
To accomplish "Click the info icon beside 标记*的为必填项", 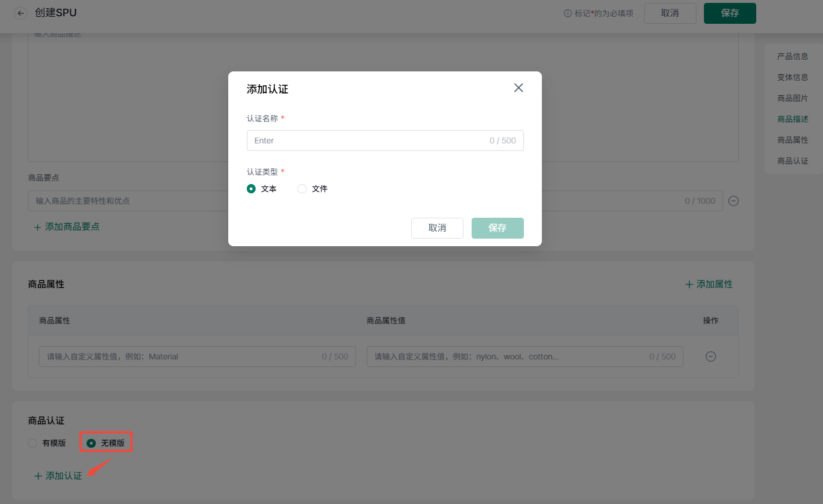I will (x=568, y=13).
